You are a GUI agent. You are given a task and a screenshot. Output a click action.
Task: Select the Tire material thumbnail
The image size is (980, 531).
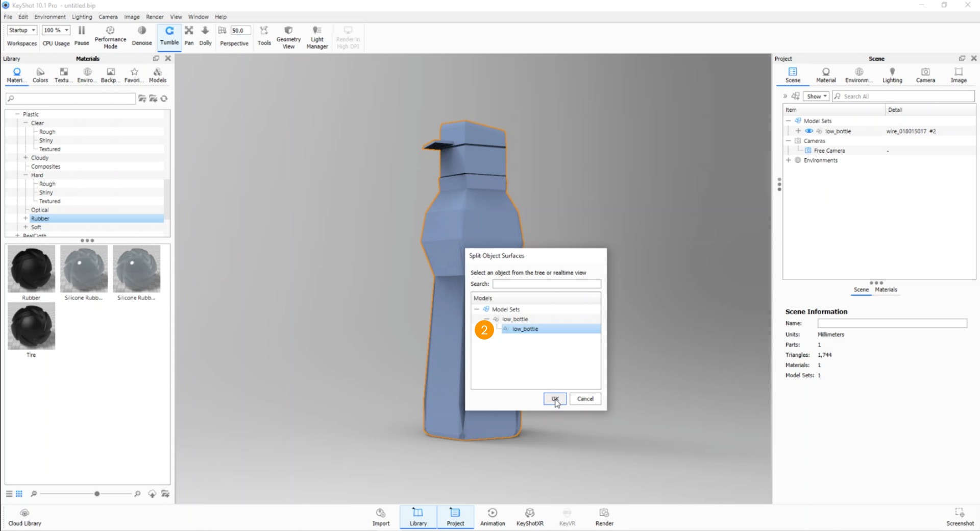pyautogui.click(x=31, y=327)
